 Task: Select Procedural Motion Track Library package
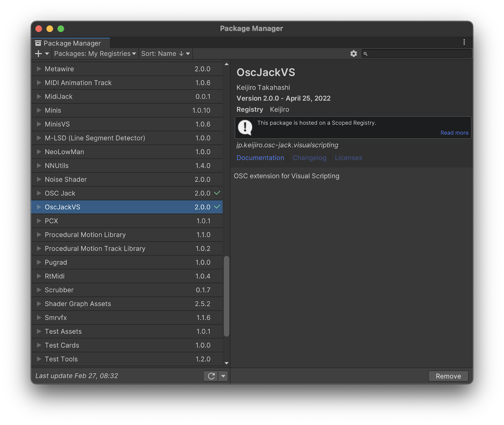[127, 249]
